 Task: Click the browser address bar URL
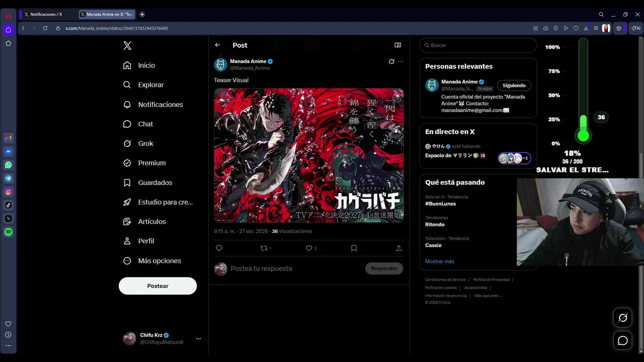coord(117,28)
